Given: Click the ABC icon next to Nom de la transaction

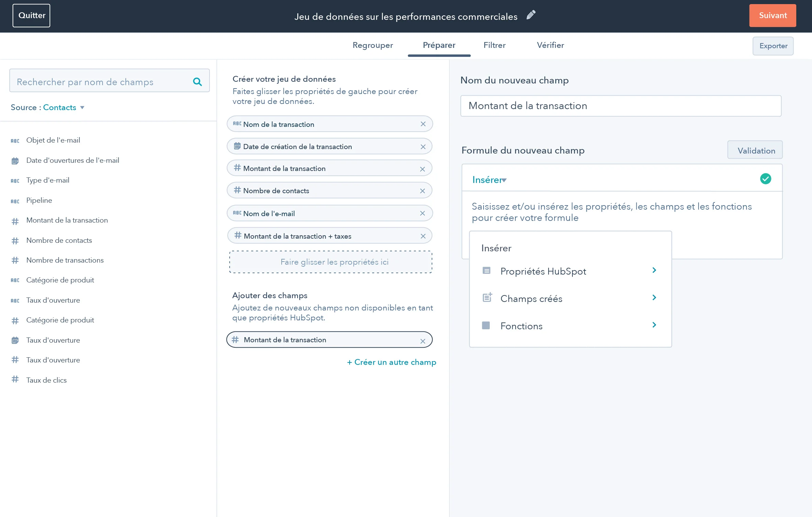Looking at the screenshot, I should pos(237,124).
